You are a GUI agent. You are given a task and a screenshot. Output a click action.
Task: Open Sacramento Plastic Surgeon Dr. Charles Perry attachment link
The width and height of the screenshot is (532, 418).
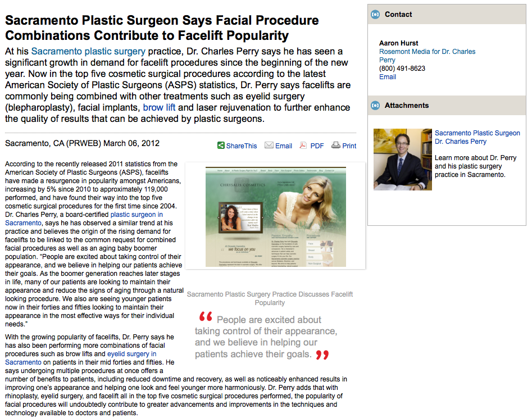tap(478, 137)
